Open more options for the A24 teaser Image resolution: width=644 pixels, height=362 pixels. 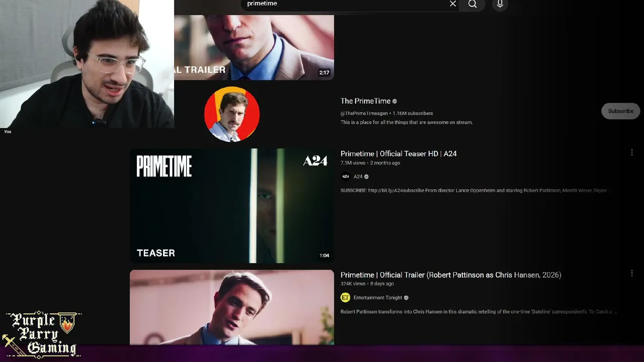click(x=632, y=152)
